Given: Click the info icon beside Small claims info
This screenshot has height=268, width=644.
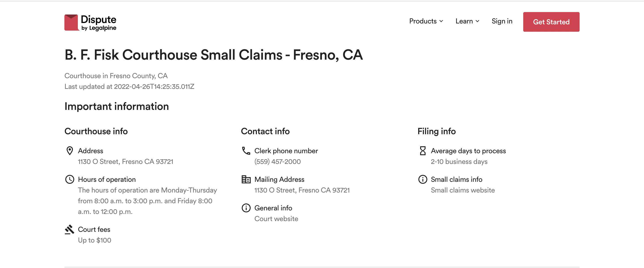Looking at the screenshot, I should 422,179.
